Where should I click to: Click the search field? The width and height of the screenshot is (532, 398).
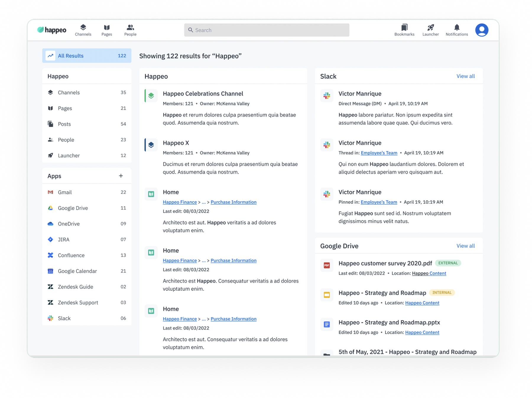[x=267, y=30]
